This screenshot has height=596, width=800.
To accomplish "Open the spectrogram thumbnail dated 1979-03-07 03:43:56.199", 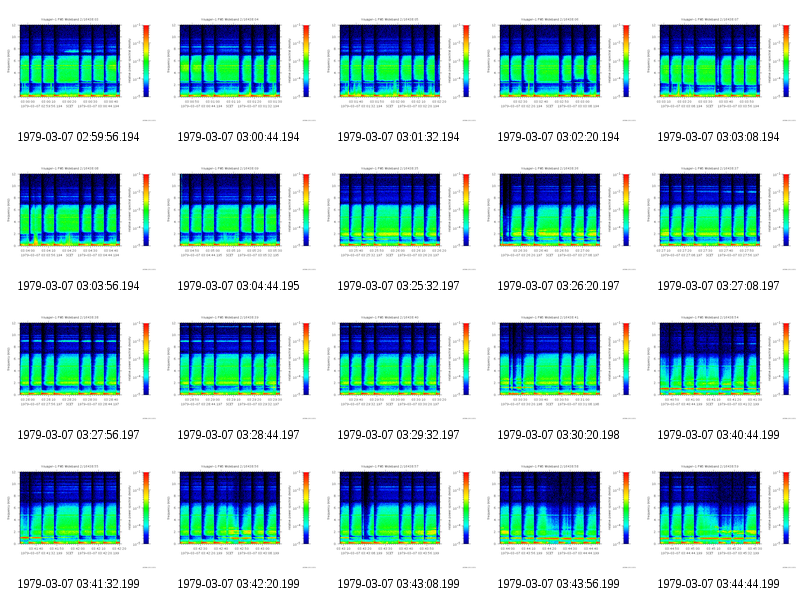I will (558, 515).
